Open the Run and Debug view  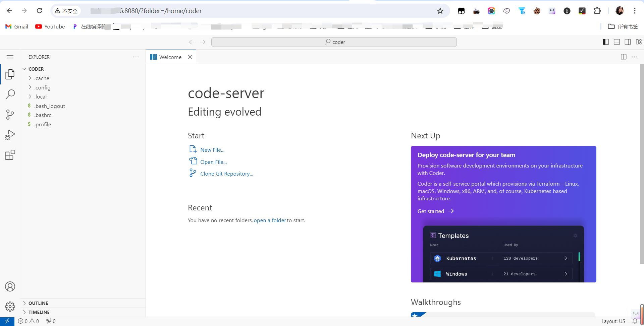(x=10, y=134)
